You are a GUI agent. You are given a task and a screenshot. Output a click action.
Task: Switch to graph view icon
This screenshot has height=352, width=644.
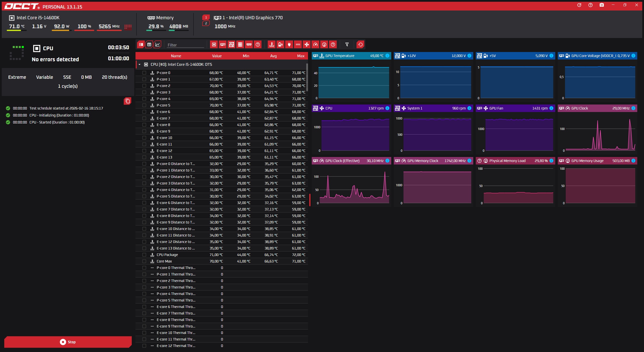157,44
